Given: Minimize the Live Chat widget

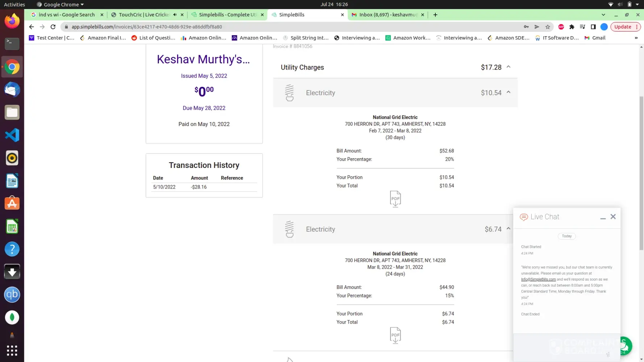Looking at the screenshot, I should click(603, 217).
